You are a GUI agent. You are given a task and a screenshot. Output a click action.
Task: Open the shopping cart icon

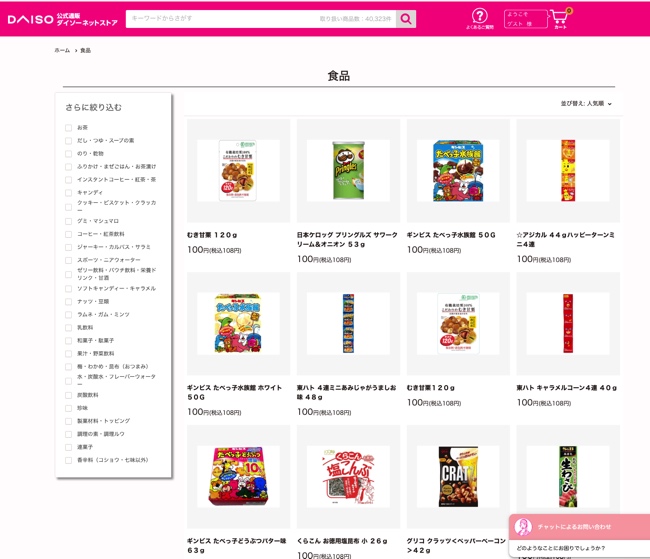[560, 19]
